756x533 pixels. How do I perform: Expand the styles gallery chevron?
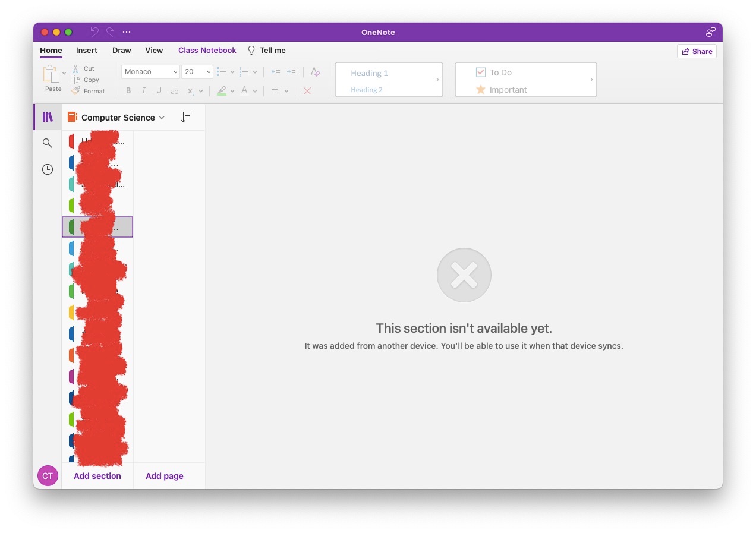pos(437,80)
